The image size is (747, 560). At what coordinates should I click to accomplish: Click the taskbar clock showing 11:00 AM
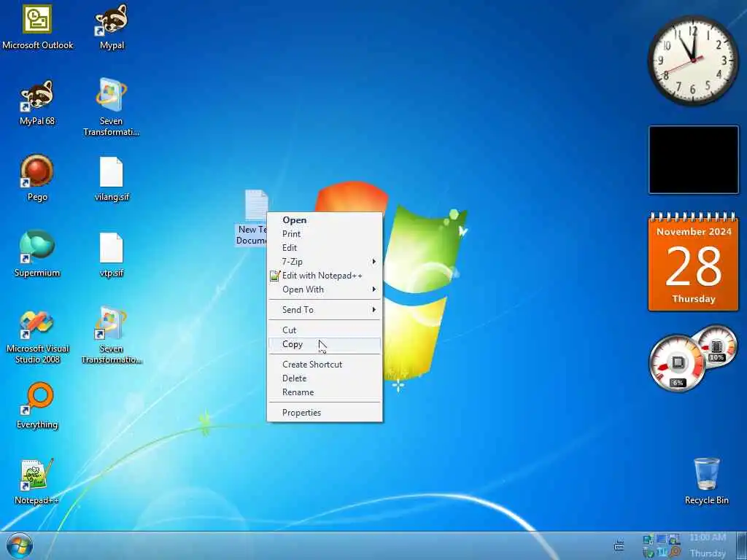click(x=708, y=545)
